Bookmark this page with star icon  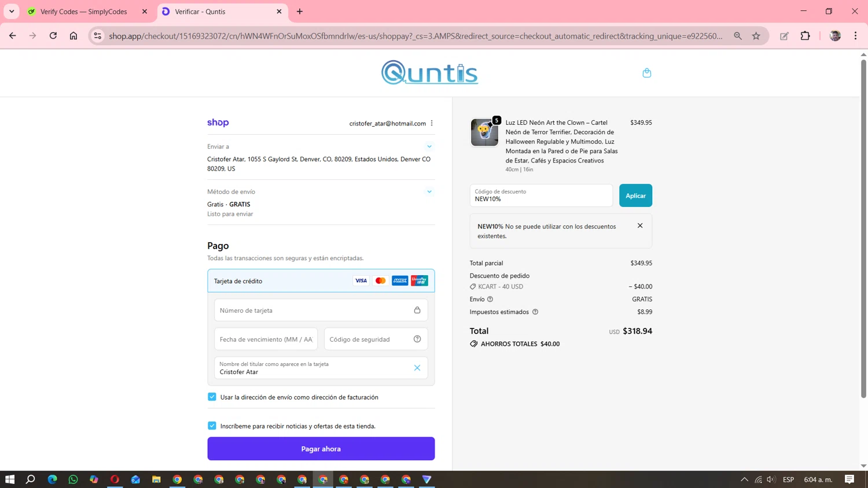click(756, 36)
